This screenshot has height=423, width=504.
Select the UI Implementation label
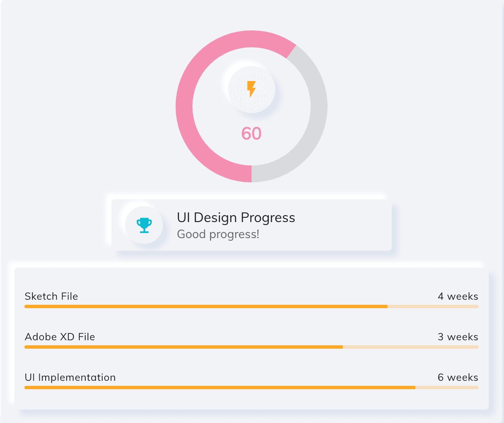click(70, 377)
